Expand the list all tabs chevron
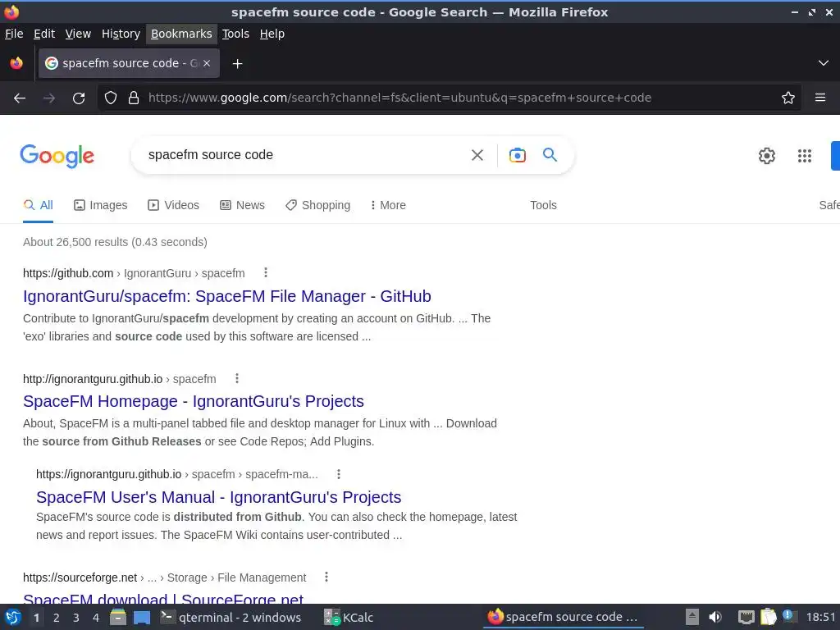This screenshot has height=630, width=840. 824,63
